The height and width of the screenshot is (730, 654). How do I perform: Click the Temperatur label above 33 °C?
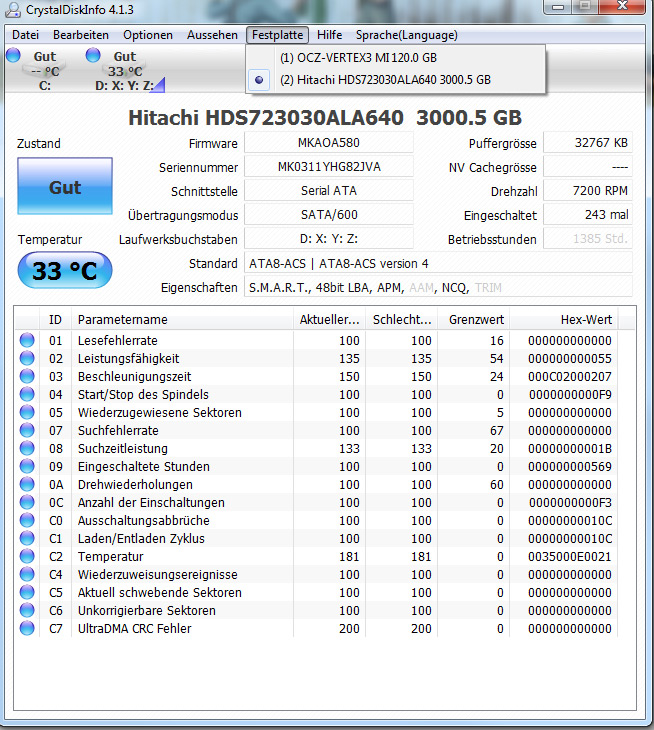coord(50,240)
